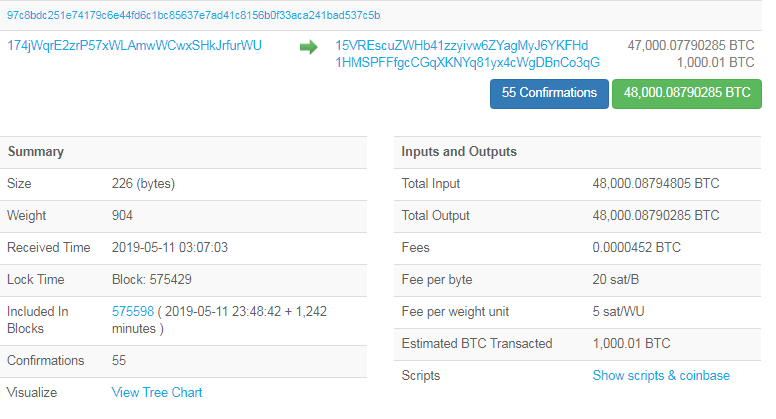Click the Size value 226 (bytes)
This screenshot has width=776, height=419.
point(145,184)
